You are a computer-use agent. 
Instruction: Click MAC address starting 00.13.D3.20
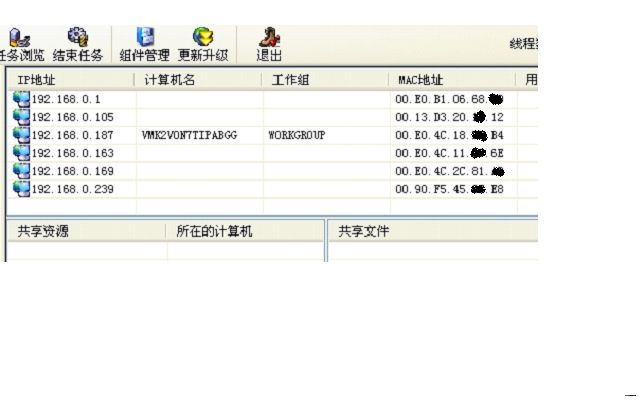pyautogui.click(x=449, y=117)
